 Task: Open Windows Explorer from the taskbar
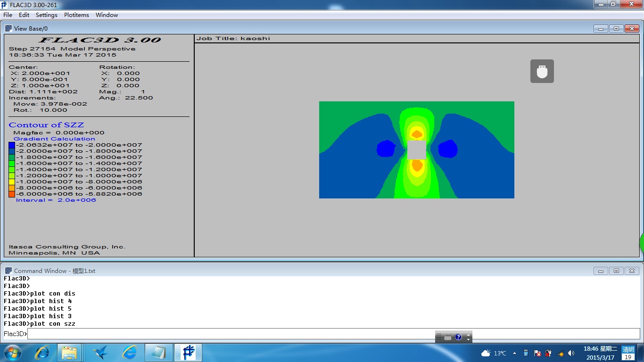70,353
